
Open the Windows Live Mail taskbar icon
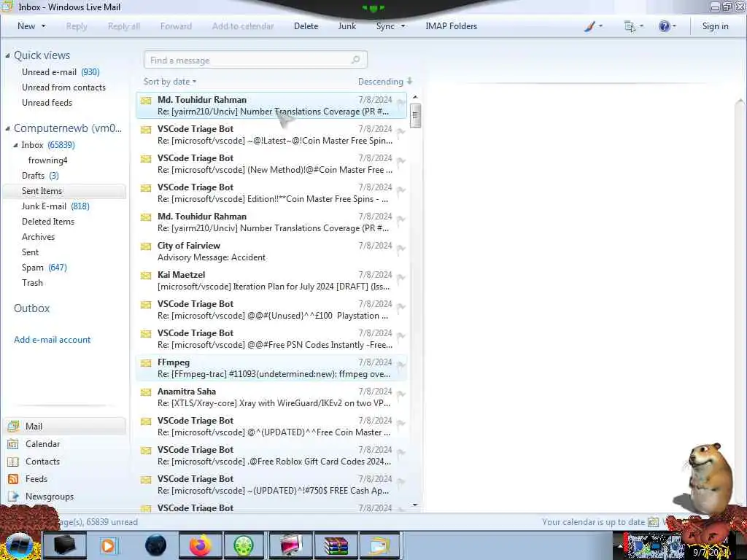[379, 545]
